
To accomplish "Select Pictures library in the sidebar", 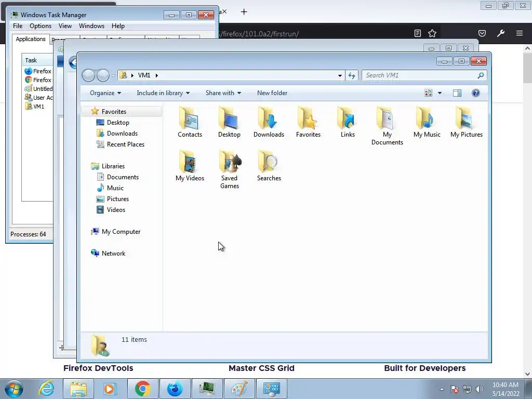I will coord(118,199).
